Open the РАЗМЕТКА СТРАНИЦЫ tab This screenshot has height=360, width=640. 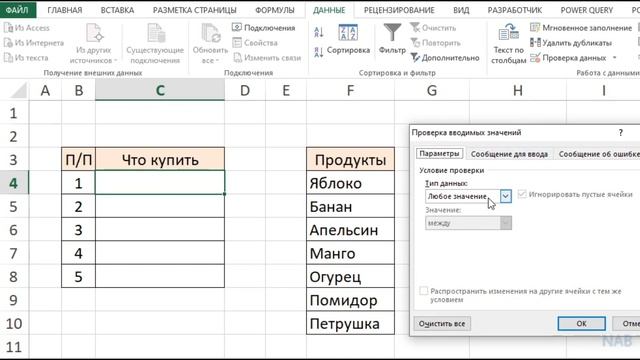[194, 10]
